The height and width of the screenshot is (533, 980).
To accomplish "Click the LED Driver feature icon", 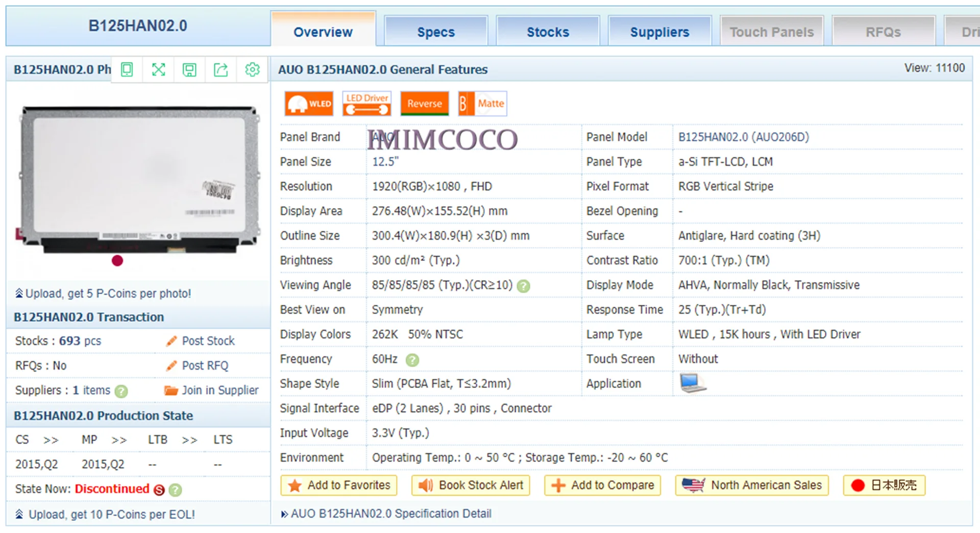I will pos(366,104).
